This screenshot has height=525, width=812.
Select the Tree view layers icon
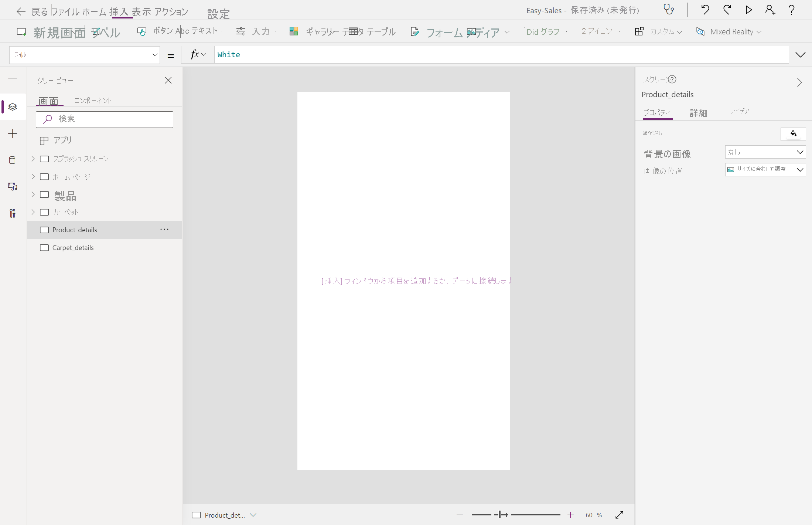click(x=13, y=107)
